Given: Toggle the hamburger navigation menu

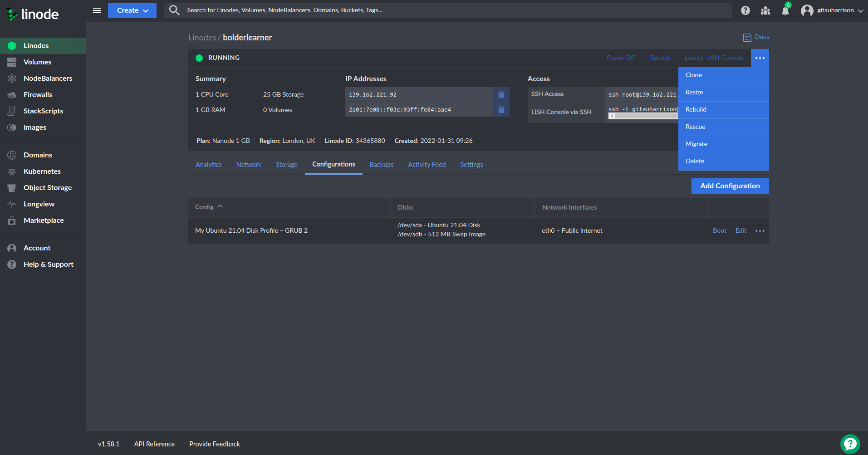Looking at the screenshot, I should point(97,10).
